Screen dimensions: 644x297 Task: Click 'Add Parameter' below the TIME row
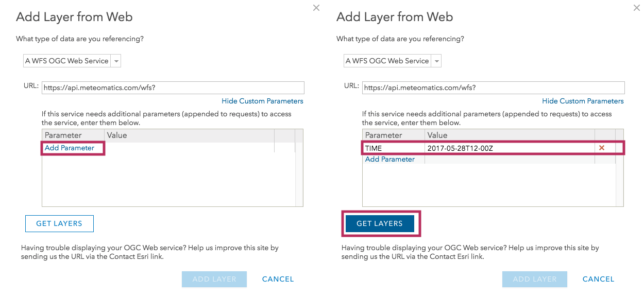[x=389, y=159]
